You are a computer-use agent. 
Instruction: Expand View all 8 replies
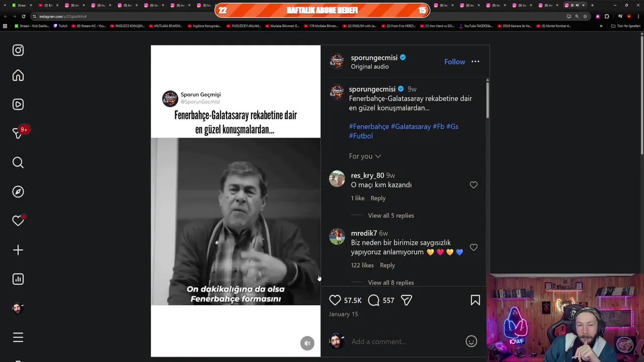pos(391,283)
